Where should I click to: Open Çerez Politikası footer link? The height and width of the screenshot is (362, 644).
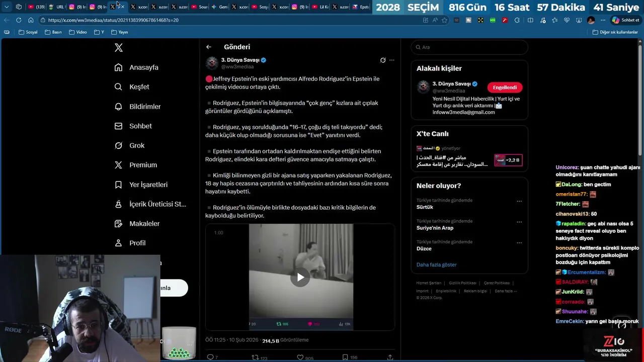pos(497,283)
